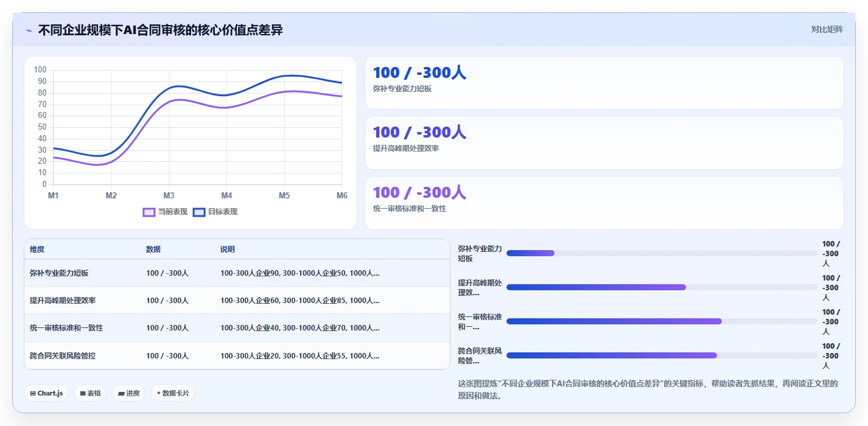Click the 50 y-axis value on chart
Viewport: 868px width, 426px height.
click(x=42, y=127)
